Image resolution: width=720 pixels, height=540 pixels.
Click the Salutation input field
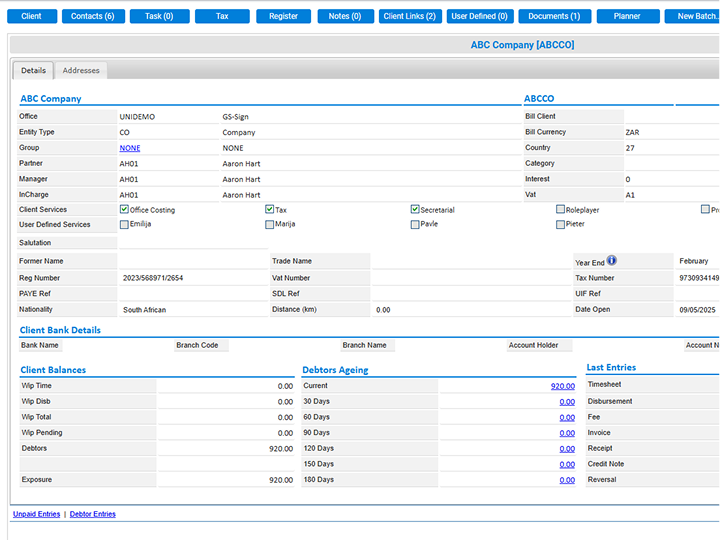193,242
